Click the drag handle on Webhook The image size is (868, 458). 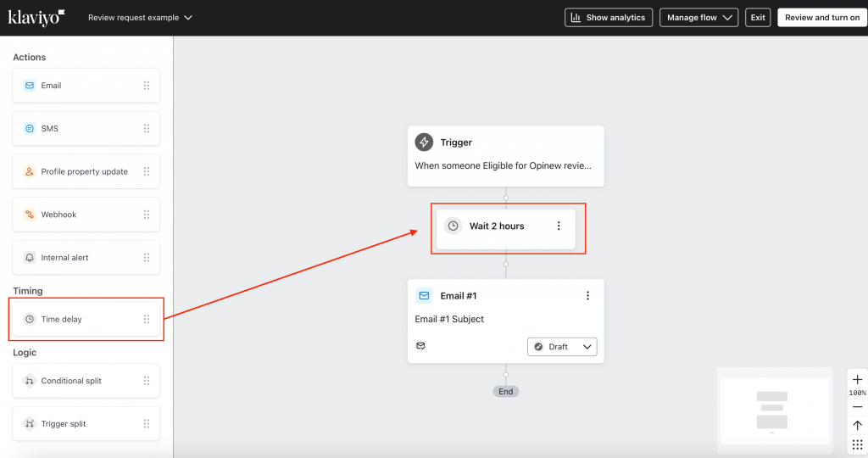pos(147,215)
